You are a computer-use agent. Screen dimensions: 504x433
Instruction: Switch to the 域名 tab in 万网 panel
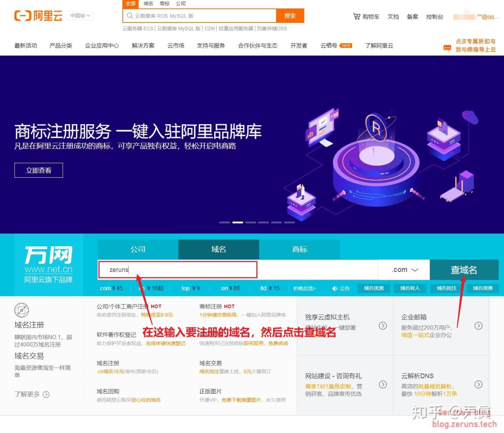(219, 249)
